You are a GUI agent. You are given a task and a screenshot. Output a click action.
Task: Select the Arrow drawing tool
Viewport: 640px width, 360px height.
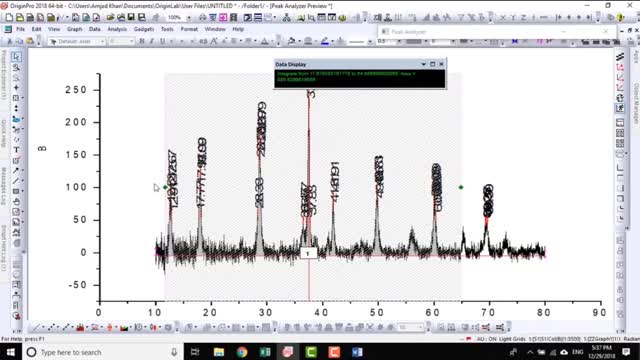(16, 170)
